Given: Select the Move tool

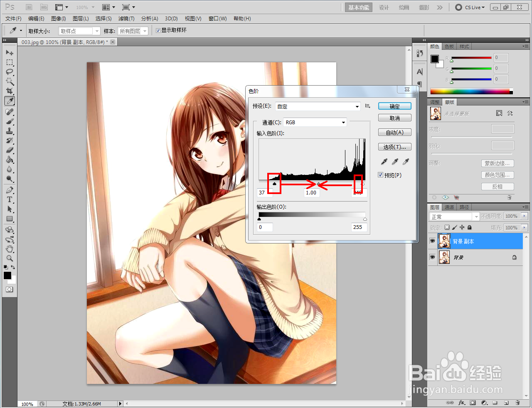Looking at the screenshot, I should tap(10, 53).
